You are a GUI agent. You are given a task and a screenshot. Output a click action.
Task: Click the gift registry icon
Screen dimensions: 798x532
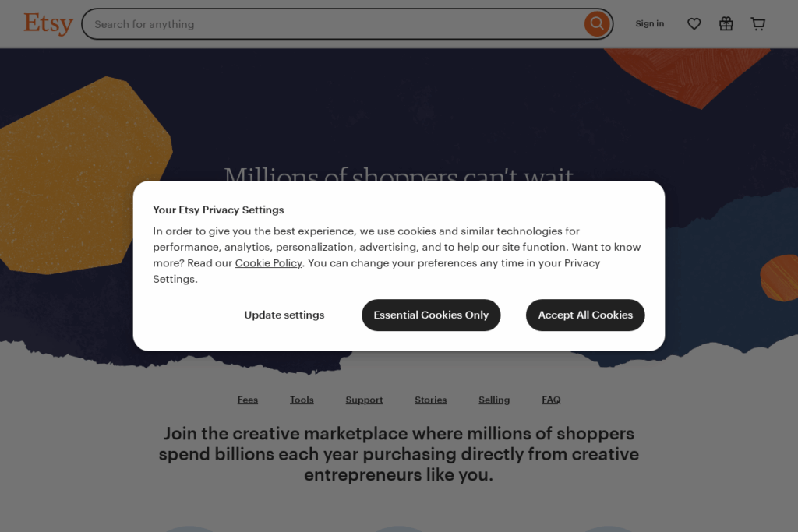pos(726,23)
